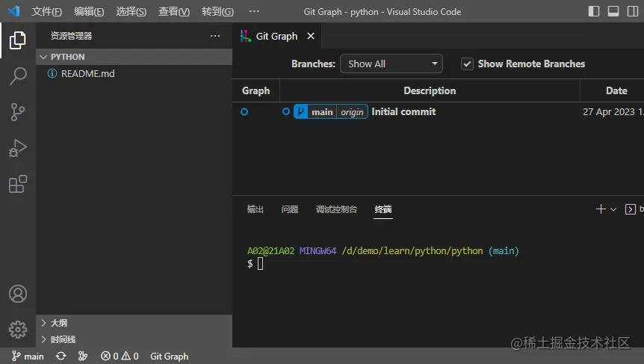Image resolution: width=644 pixels, height=364 pixels.
Task: Open the new terminal dropdown chevron
Action: pyautogui.click(x=613, y=209)
